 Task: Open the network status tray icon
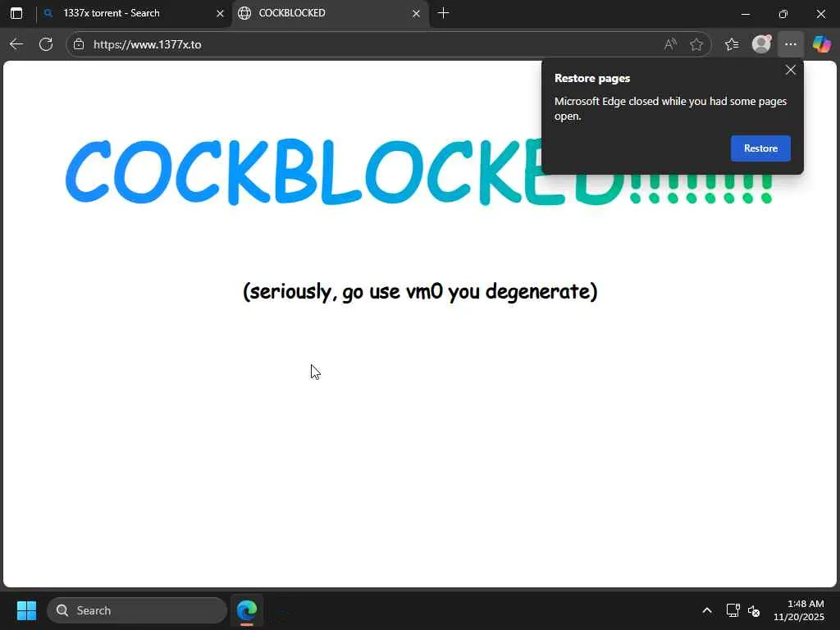pyautogui.click(x=733, y=610)
